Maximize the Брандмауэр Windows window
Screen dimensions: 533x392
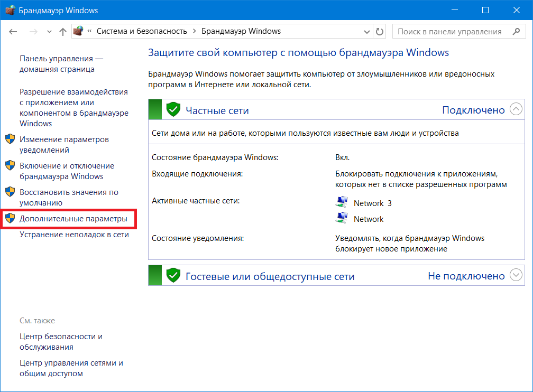(x=485, y=10)
